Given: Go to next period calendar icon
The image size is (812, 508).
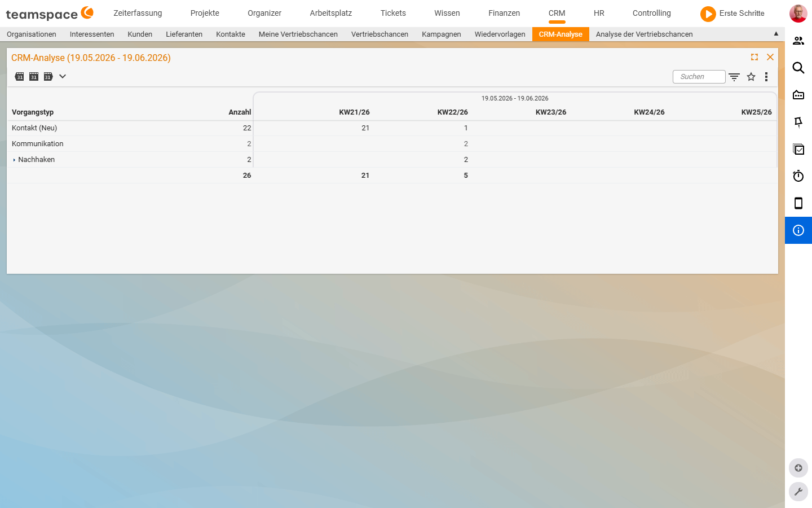Looking at the screenshot, I should 48,76.
